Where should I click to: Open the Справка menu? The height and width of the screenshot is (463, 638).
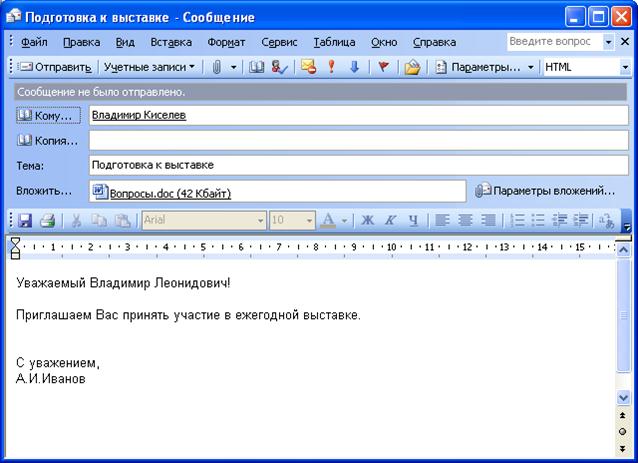[x=434, y=42]
